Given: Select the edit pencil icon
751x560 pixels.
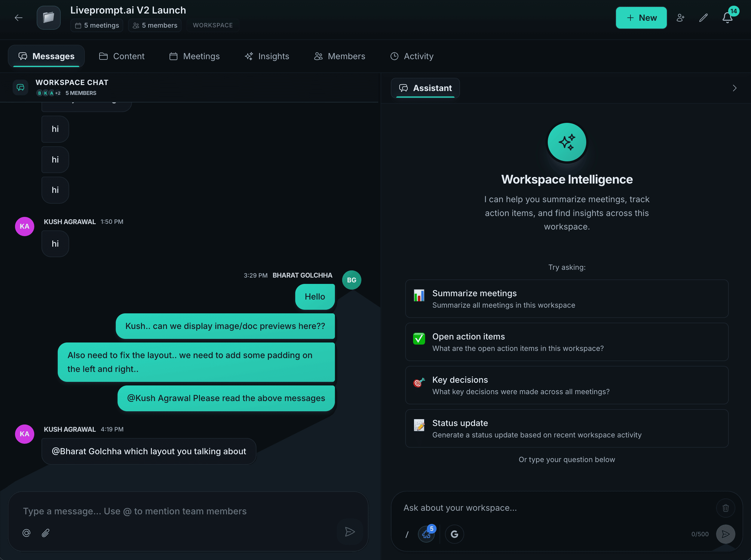Looking at the screenshot, I should 703,18.
